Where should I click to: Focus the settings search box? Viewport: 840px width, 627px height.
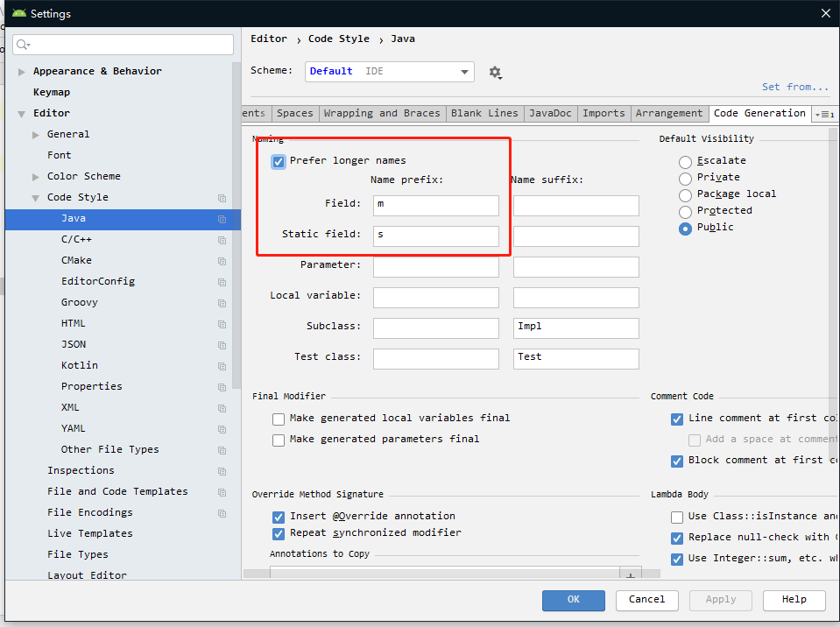pos(124,45)
